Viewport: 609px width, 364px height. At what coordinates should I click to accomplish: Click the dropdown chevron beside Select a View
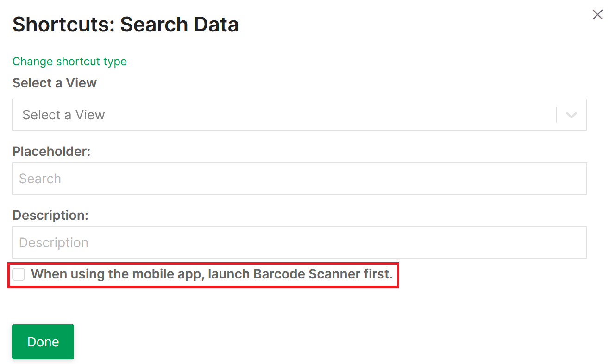(x=571, y=115)
